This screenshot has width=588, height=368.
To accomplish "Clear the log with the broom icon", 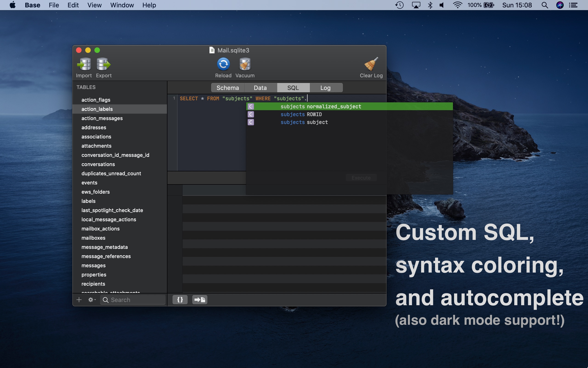I will [371, 64].
